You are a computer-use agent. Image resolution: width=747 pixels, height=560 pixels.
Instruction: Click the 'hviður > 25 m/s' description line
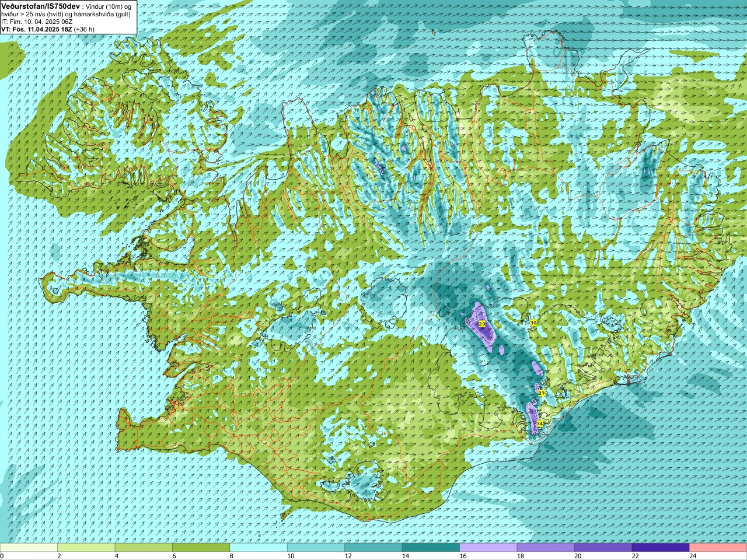click(66, 13)
